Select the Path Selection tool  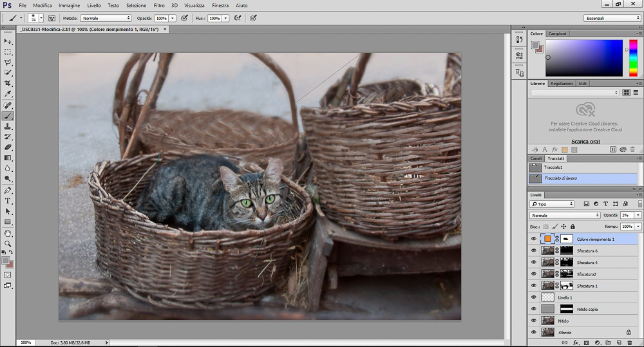coord(8,212)
